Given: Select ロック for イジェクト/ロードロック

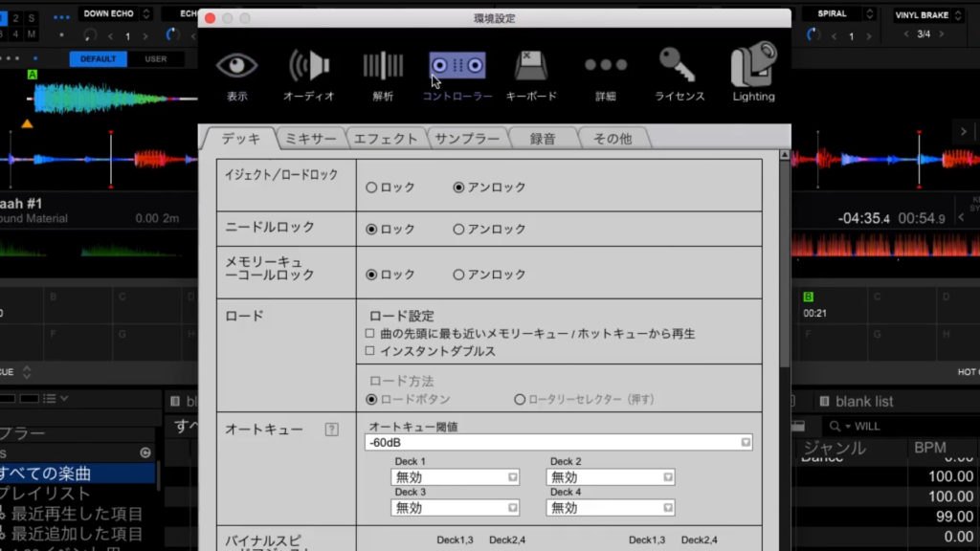Looking at the screenshot, I should point(371,187).
